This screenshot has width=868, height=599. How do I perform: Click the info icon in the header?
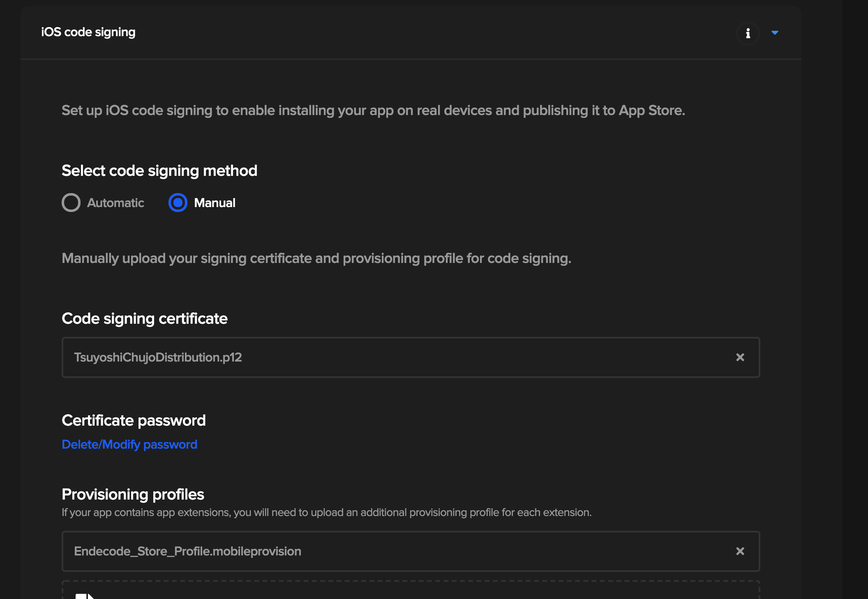pyautogui.click(x=748, y=33)
